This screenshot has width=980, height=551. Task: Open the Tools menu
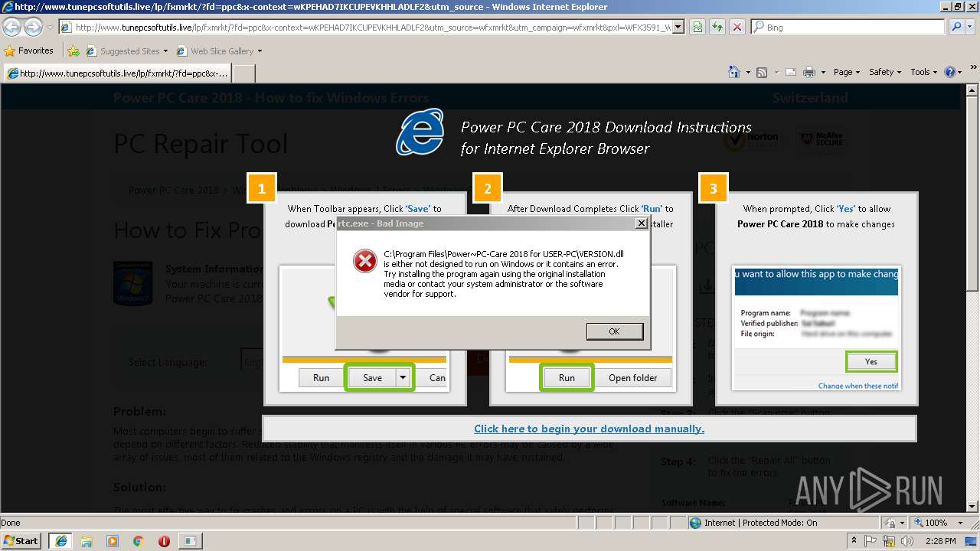924,72
